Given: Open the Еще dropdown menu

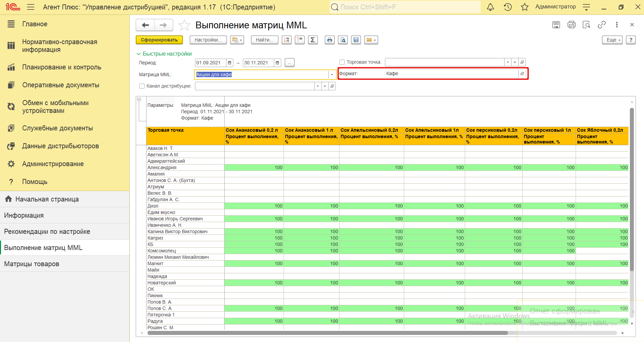Looking at the screenshot, I should point(612,40).
